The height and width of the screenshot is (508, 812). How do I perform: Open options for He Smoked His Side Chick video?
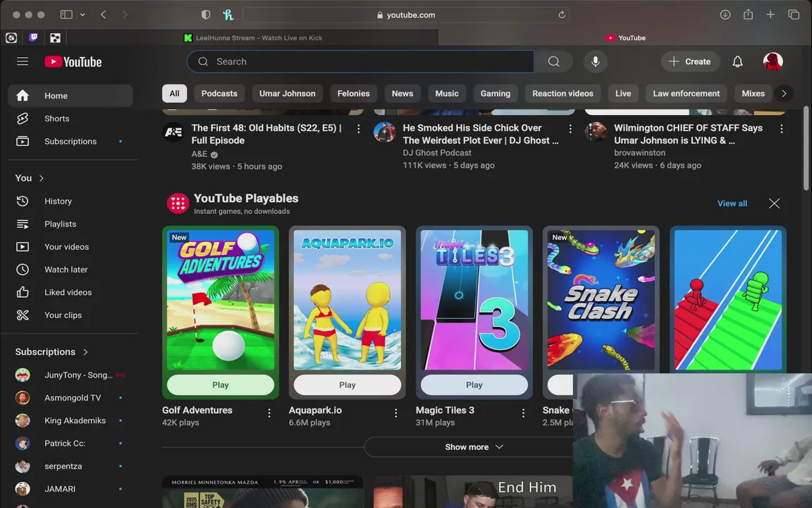570,128
